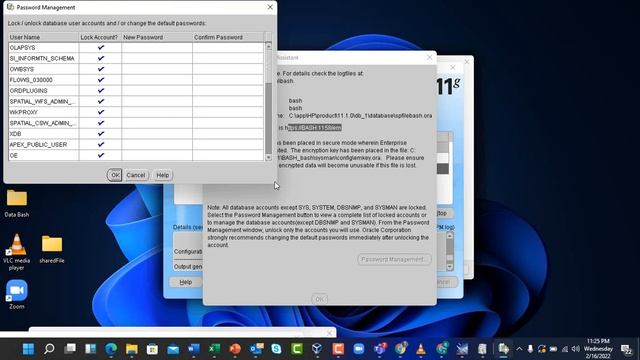
Task: Open Skype from taskbar
Action: pos(276,349)
